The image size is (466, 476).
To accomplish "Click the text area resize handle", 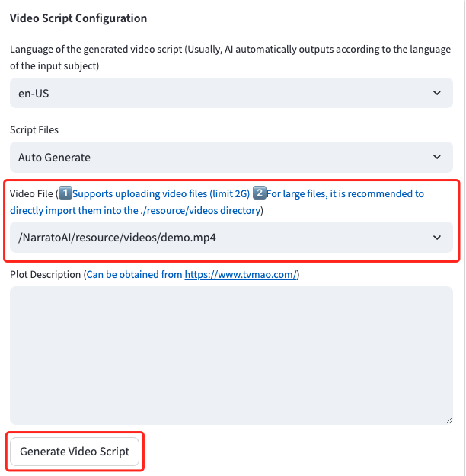I will (448, 420).
